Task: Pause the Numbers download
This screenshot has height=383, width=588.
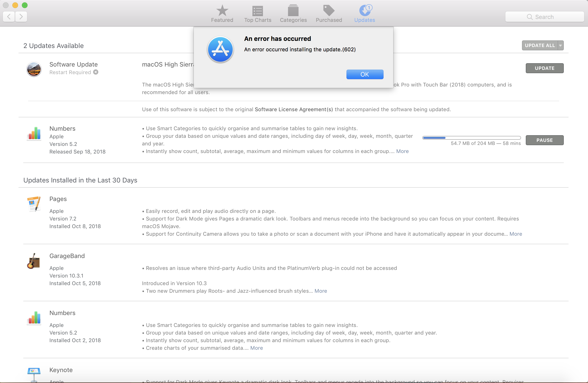Action: pyautogui.click(x=544, y=140)
